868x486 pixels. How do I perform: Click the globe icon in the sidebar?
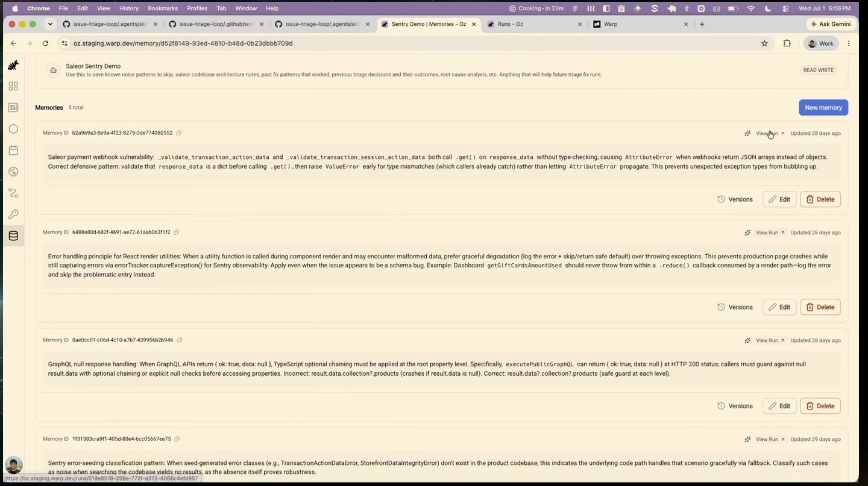(x=13, y=172)
